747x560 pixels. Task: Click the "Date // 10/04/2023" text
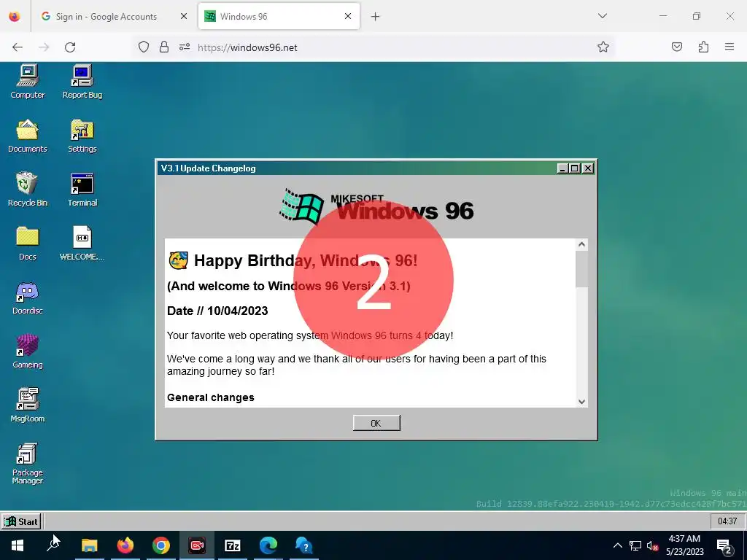pyautogui.click(x=217, y=311)
